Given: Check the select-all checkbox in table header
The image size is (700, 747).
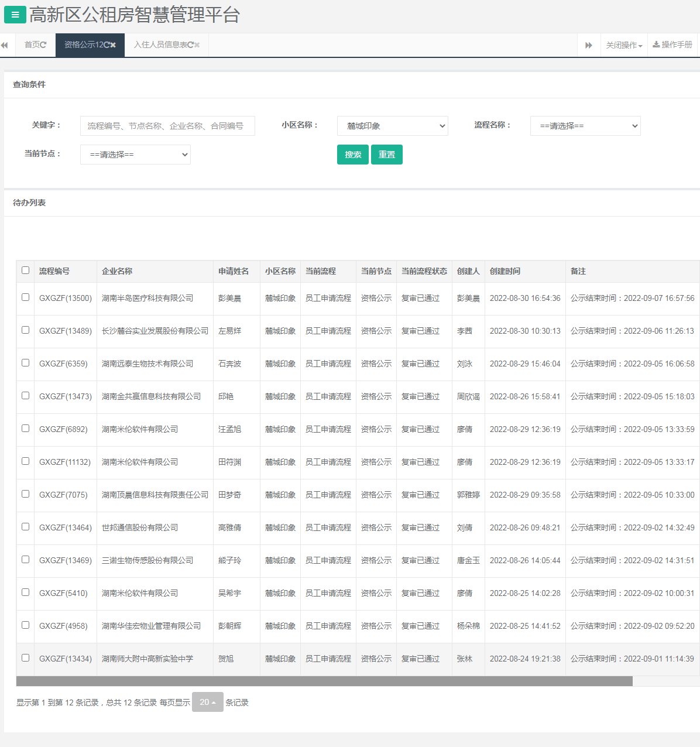Looking at the screenshot, I should [25, 270].
